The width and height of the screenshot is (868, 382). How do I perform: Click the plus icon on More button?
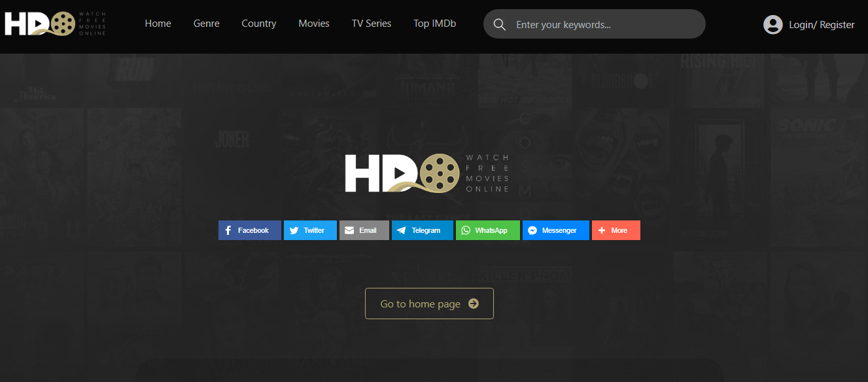tap(602, 230)
